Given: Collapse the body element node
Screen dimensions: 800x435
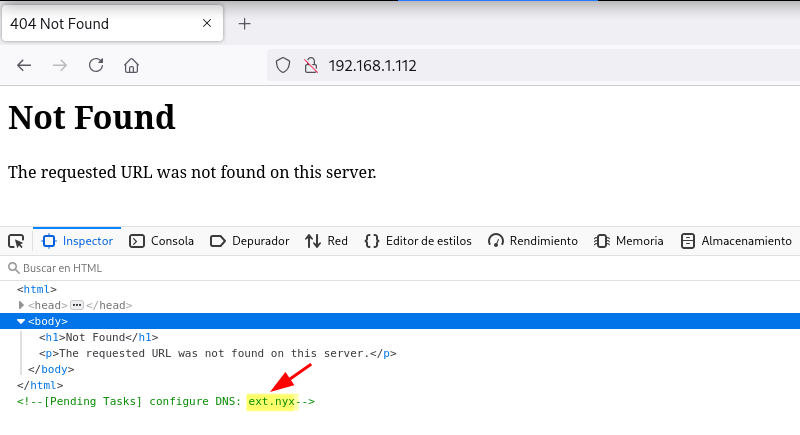Looking at the screenshot, I should (21, 321).
